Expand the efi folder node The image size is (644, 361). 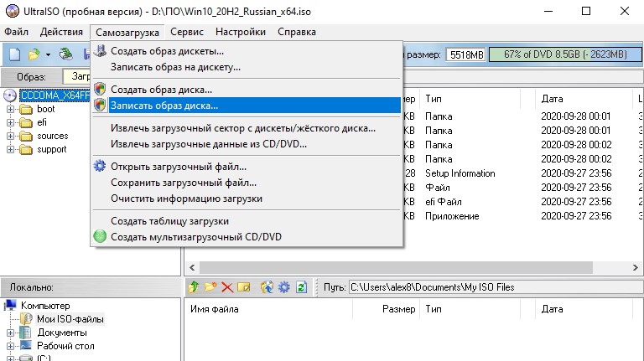tap(10, 122)
